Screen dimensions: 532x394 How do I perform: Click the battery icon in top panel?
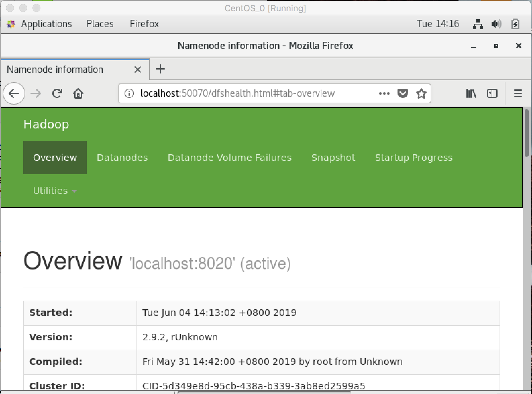point(515,24)
